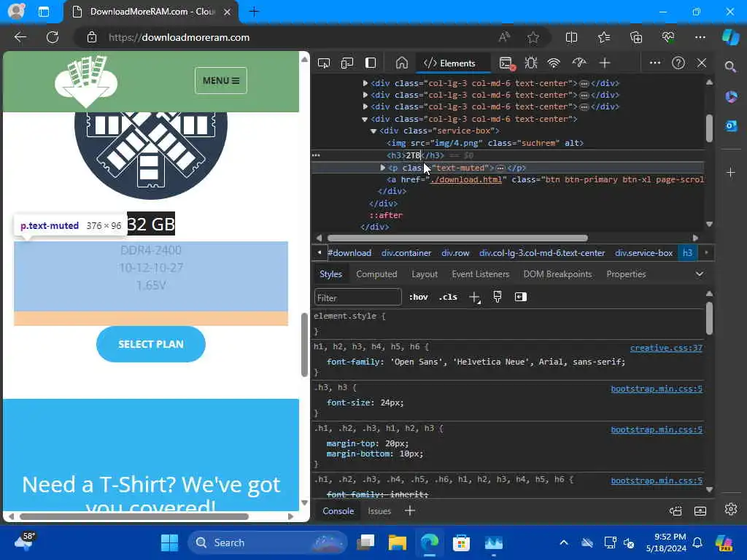Open DevTools help question mark icon
The image size is (747, 560).
click(x=678, y=63)
